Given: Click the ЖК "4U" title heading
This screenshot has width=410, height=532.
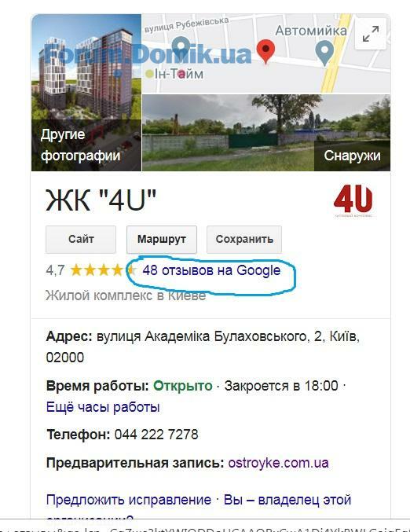Looking at the screenshot, I should click(x=101, y=200).
